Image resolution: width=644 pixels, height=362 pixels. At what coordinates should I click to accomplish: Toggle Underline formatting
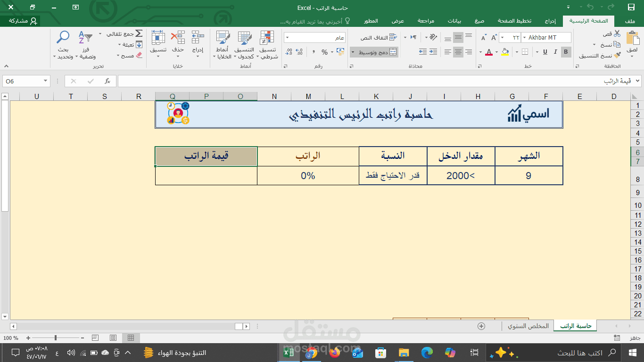[545, 52]
